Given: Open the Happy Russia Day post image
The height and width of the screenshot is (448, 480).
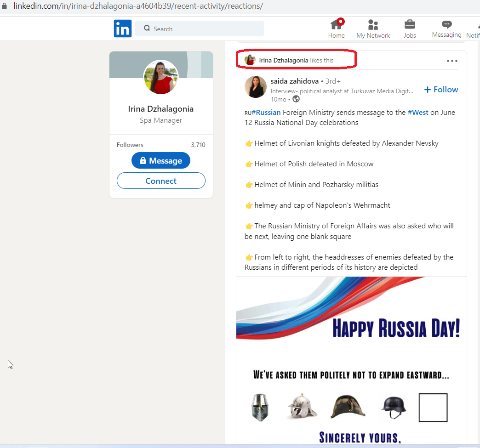Looking at the screenshot, I should click(351, 360).
